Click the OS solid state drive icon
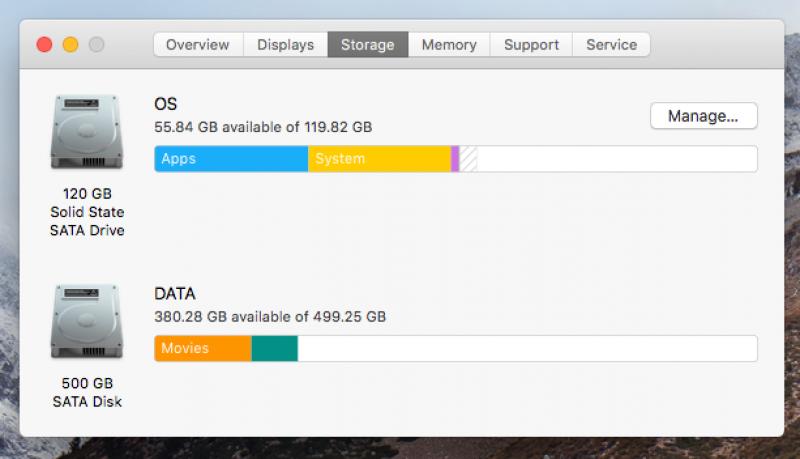This screenshot has height=459, width=800. tap(87, 132)
